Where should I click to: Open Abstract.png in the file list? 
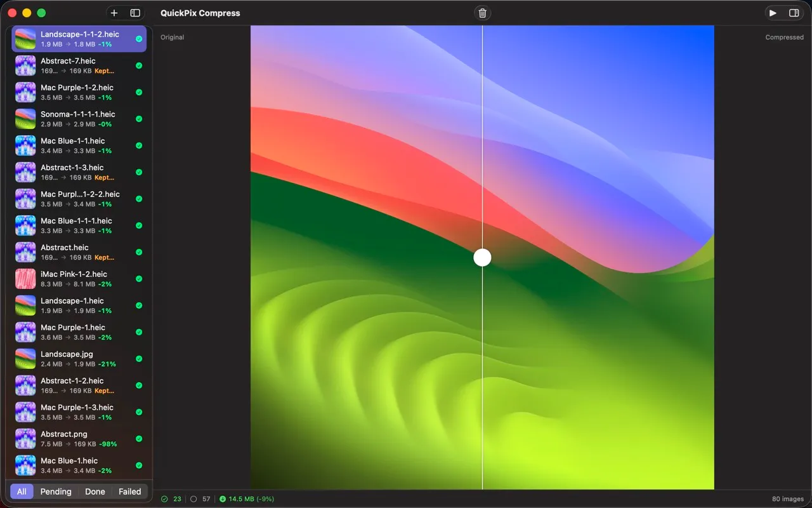[x=79, y=439]
